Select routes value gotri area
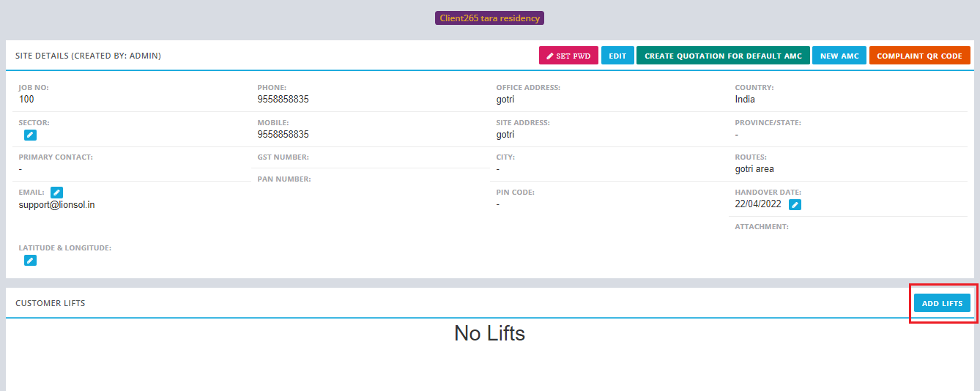 click(x=754, y=169)
